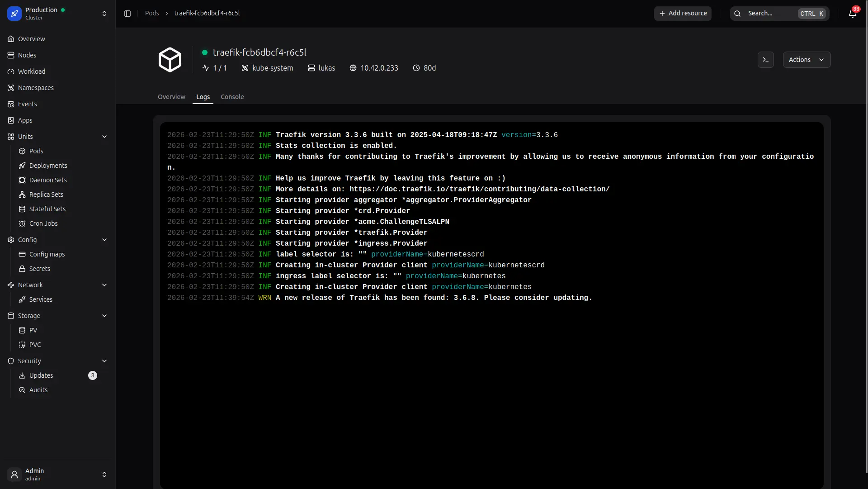The width and height of the screenshot is (868, 489).
Task: Open the Production cluster switcher
Action: (x=104, y=14)
